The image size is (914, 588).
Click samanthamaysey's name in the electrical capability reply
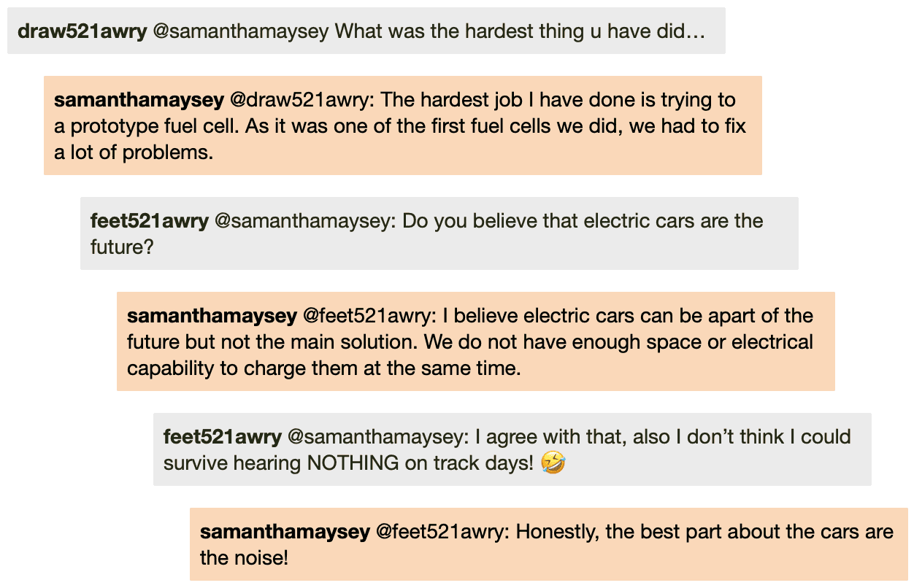(x=212, y=316)
